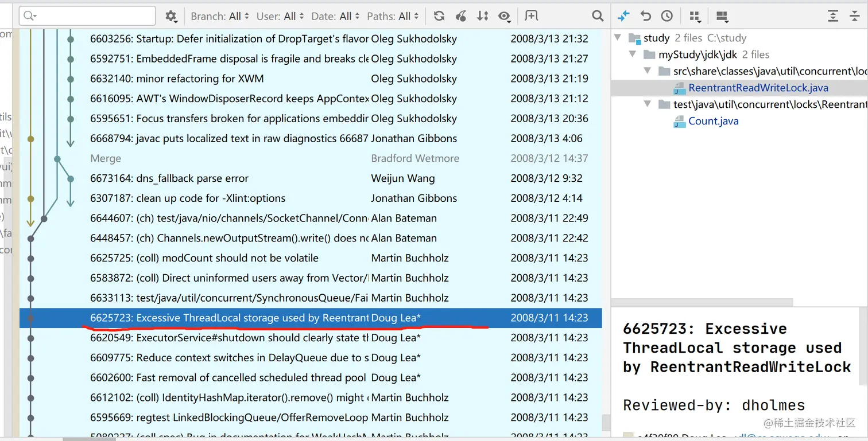
Task: Open the log settings gear menu
Action: pyautogui.click(x=171, y=16)
